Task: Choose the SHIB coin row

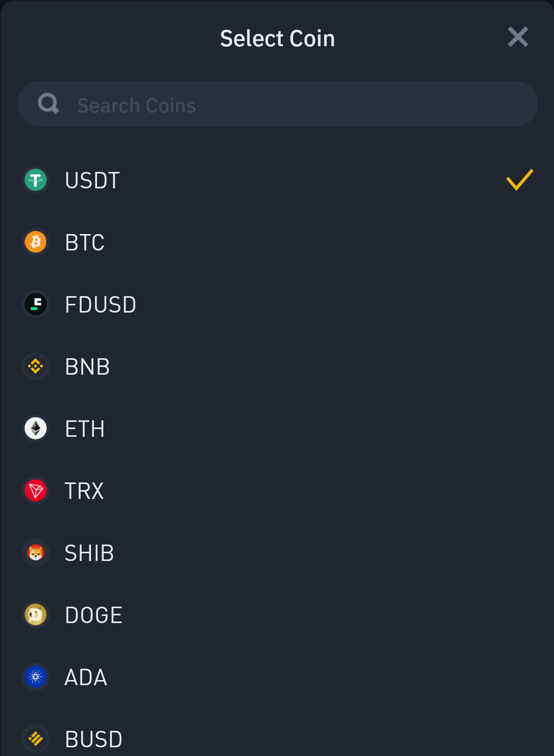Action: point(277,553)
